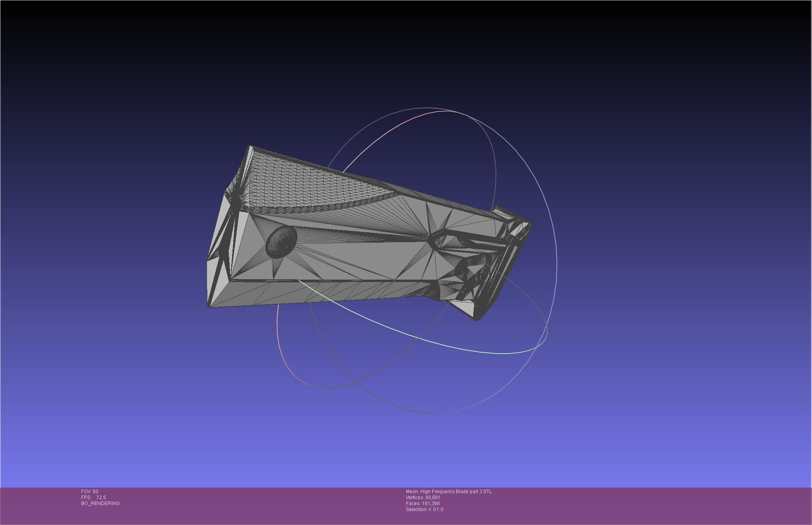Click the BO_RENDERING status label

pos(100,504)
